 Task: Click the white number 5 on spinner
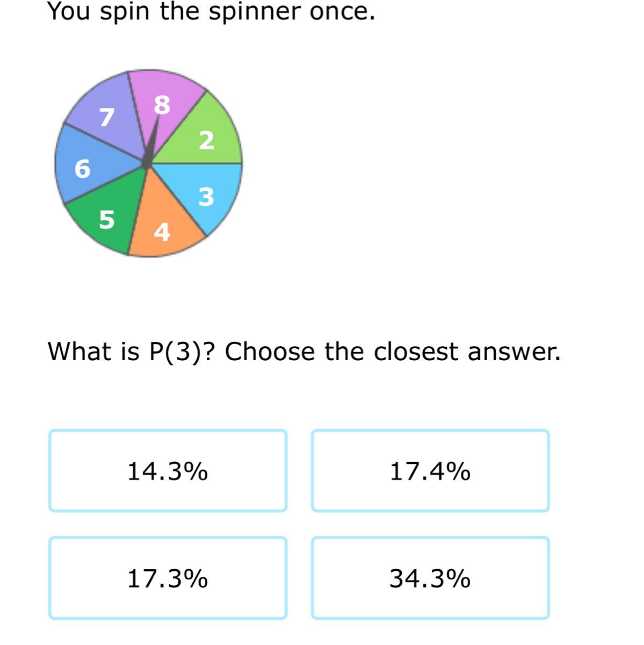point(107,219)
